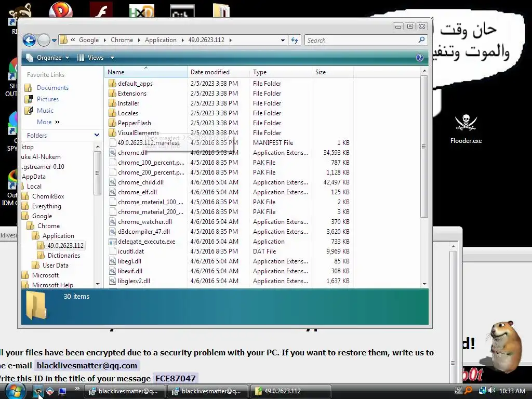532x399 pixels.
Task: Click the volume speaker tray icon
Action: click(493, 391)
